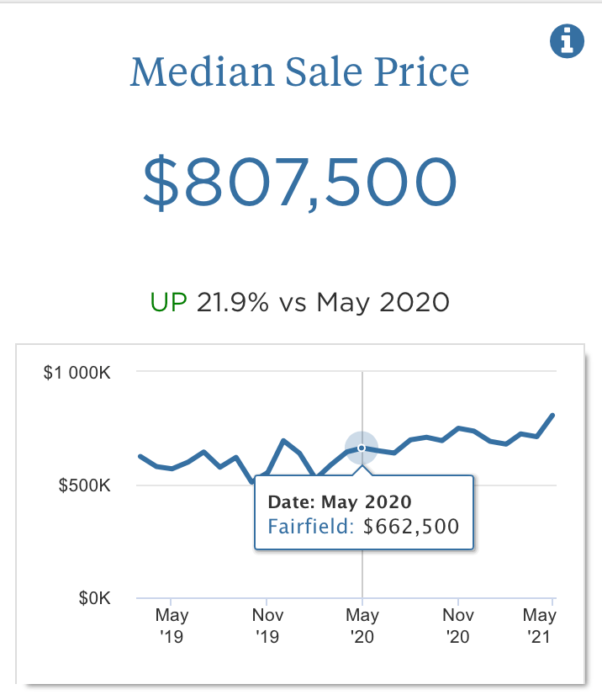
Task: Click the Nov '19 x-axis label
Action: [x=267, y=626]
